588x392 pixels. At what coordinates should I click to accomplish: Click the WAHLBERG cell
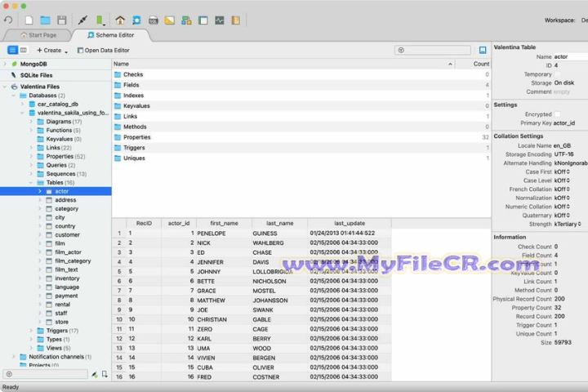[x=279, y=243]
